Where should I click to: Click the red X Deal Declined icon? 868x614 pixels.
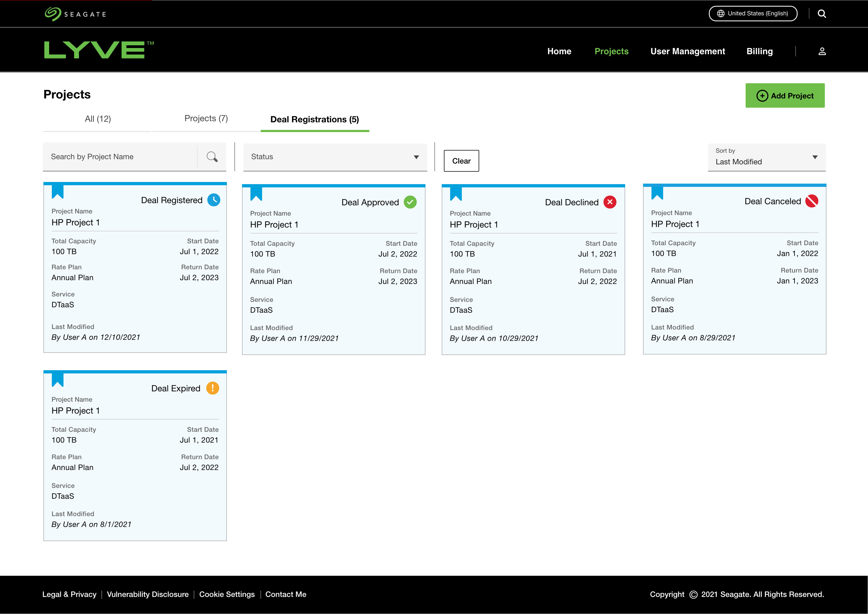[x=610, y=202]
